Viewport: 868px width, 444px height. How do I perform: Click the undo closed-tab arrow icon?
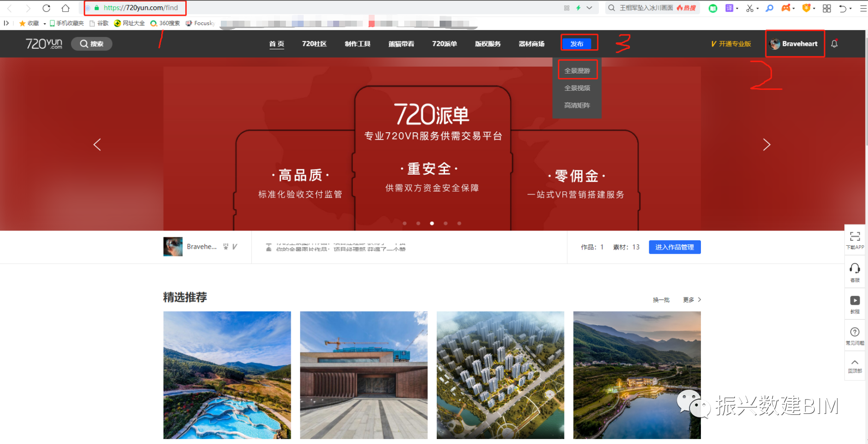[x=843, y=8]
